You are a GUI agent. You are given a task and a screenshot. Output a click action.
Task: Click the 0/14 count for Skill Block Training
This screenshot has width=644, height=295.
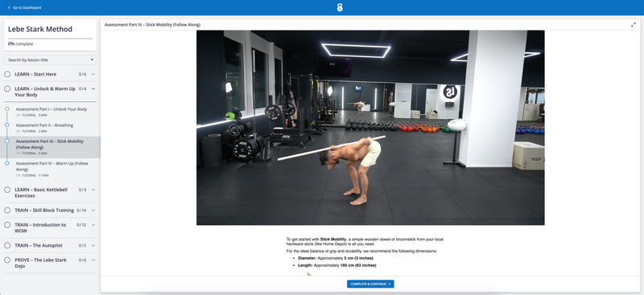81,210
